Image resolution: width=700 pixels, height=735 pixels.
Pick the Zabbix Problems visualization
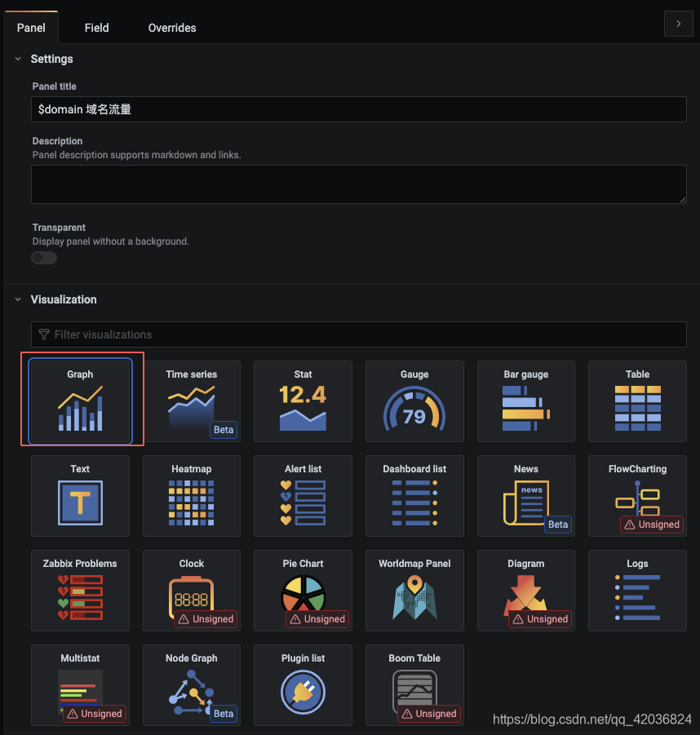tap(80, 591)
